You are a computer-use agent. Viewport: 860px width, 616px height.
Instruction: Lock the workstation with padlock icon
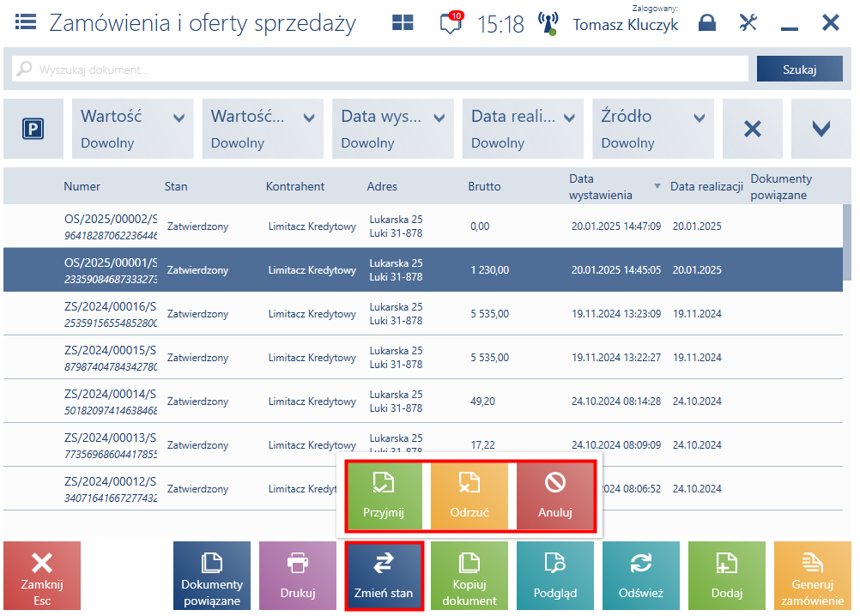click(707, 22)
